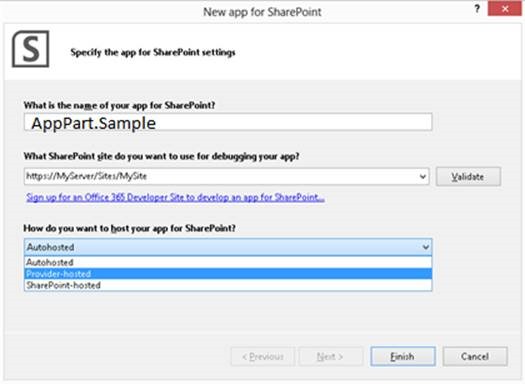The width and height of the screenshot is (525, 384).
Task: Click the hosting dropdown chevron arrow
Action: 426,247
